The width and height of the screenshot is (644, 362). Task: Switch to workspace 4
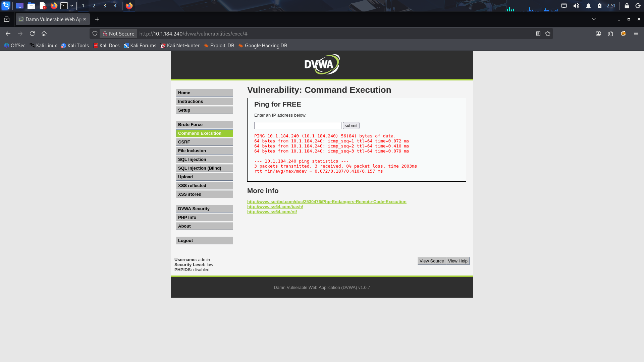tap(115, 6)
